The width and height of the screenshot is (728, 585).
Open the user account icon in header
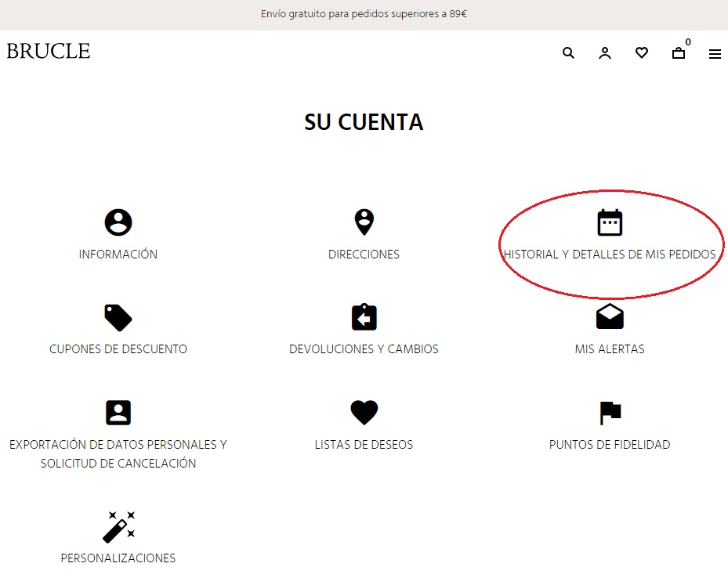click(605, 53)
